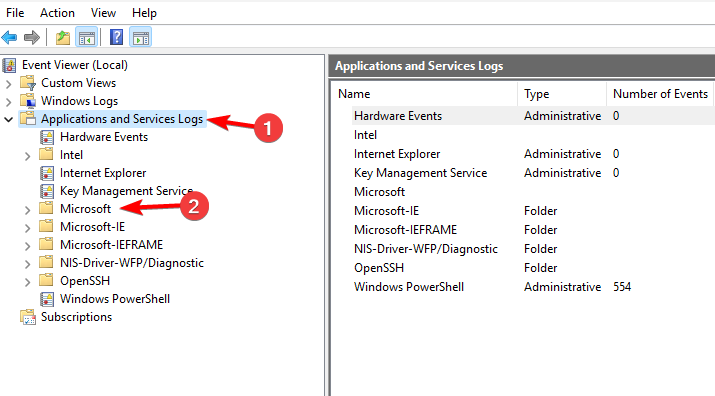Expand the OpenSSH folder chevron
715x396 pixels.
(27, 282)
